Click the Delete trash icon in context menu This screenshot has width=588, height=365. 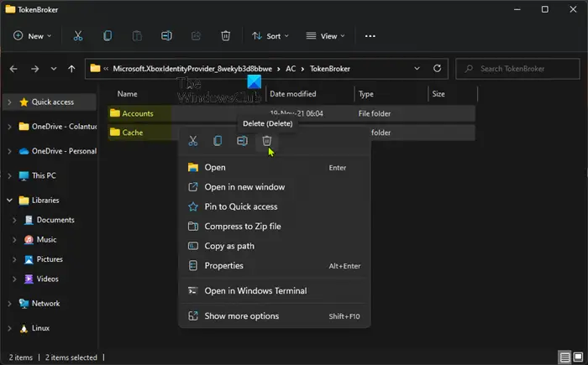[x=266, y=141]
